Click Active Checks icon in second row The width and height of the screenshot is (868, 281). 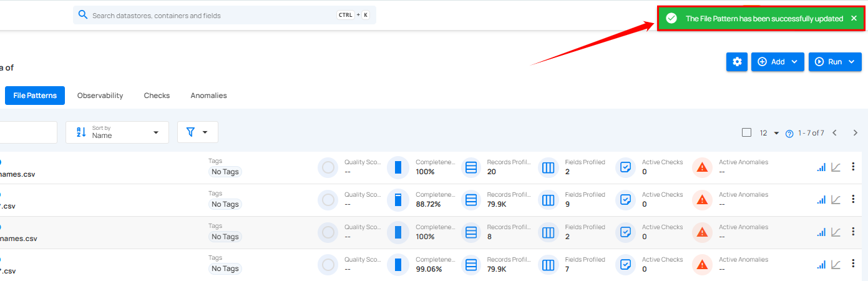(625, 200)
